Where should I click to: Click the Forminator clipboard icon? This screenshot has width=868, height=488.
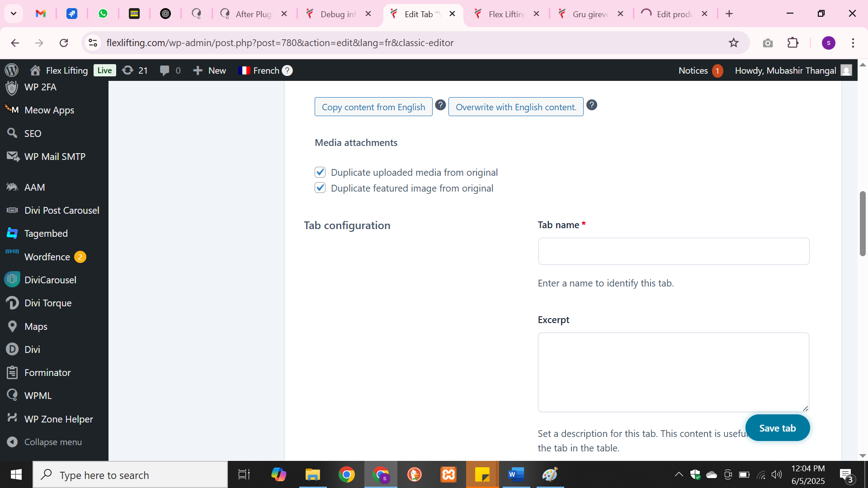[x=12, y=372]
